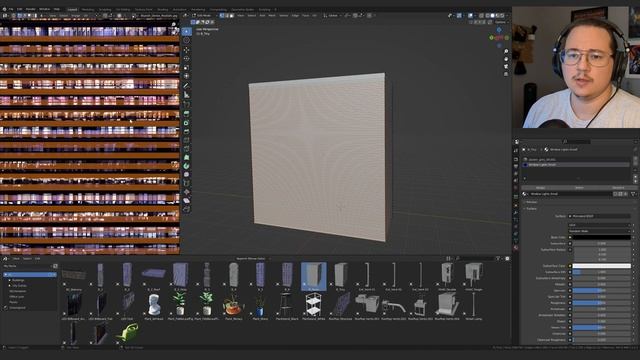Select the white bust asset thumbnail
This screenshot has height=360, width=640.
click(154, 305)
